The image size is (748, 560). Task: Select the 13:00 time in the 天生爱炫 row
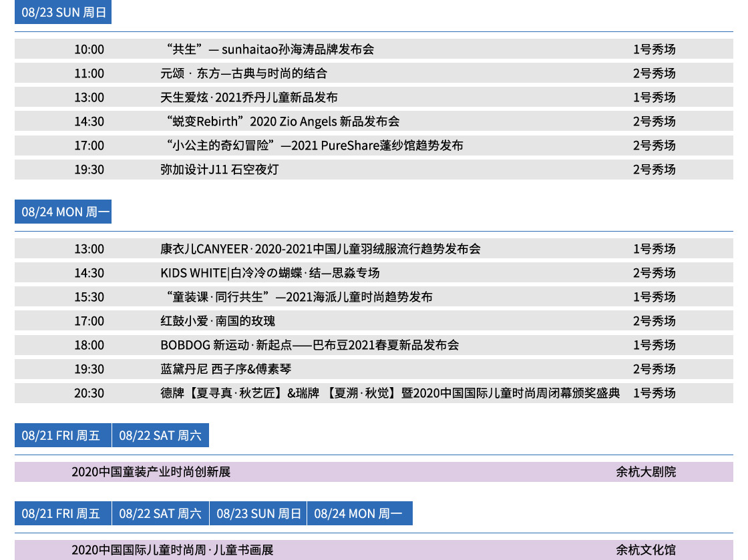[89, 97]
